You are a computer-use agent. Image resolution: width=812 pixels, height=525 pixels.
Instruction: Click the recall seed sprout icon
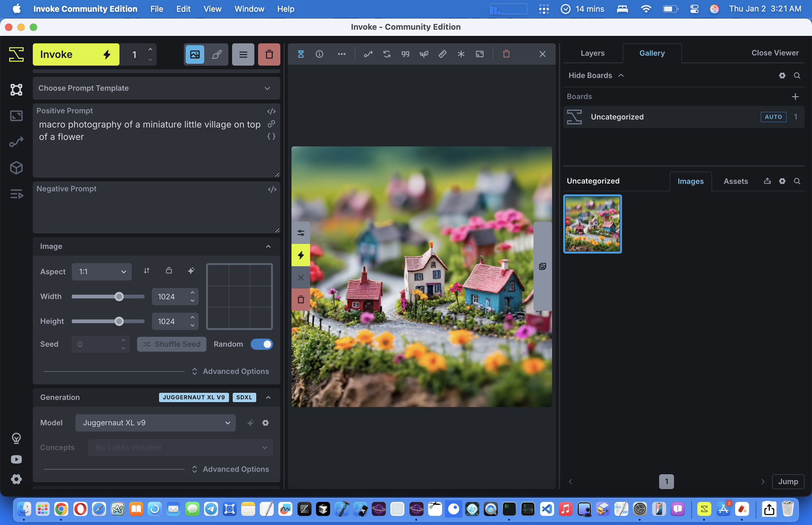click(424, 54)
